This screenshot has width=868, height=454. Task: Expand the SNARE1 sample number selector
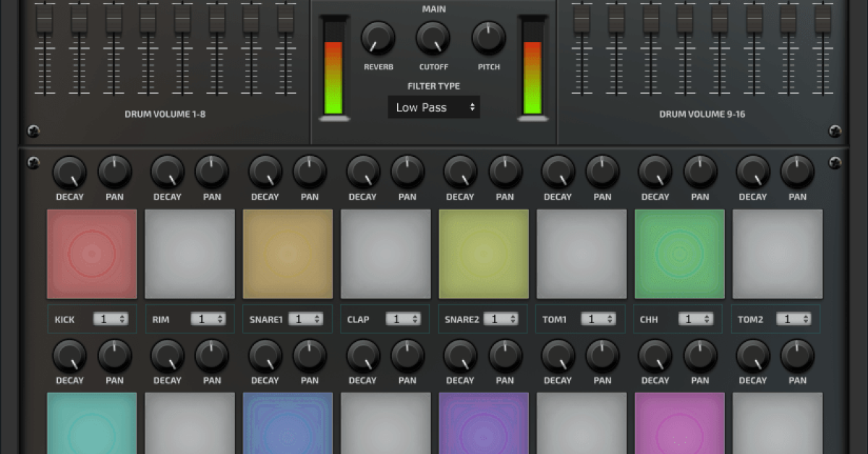pyautogui.click(x=305, y=319)
